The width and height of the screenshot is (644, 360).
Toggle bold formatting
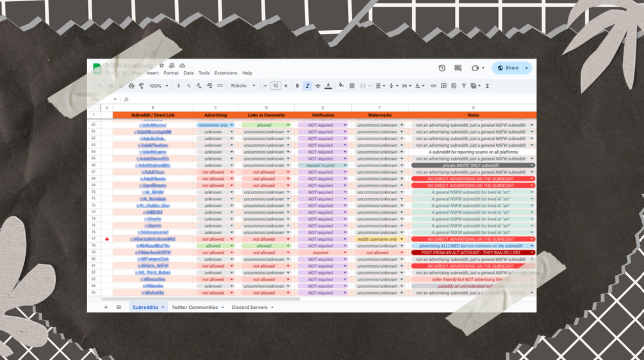(297, 86)
